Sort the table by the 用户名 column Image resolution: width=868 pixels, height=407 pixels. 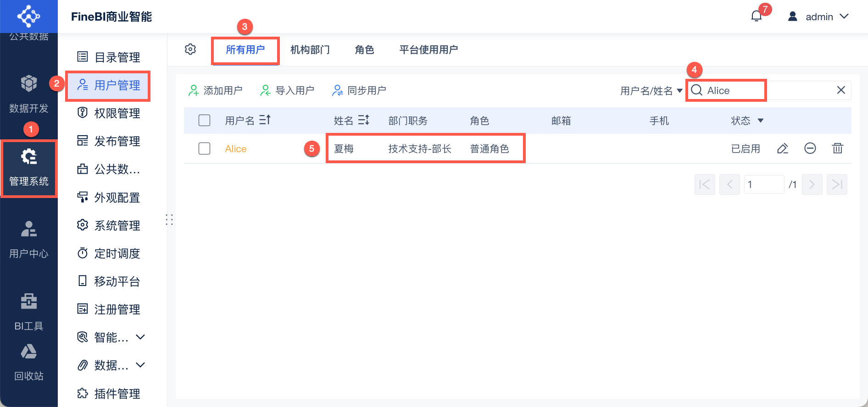265,120
